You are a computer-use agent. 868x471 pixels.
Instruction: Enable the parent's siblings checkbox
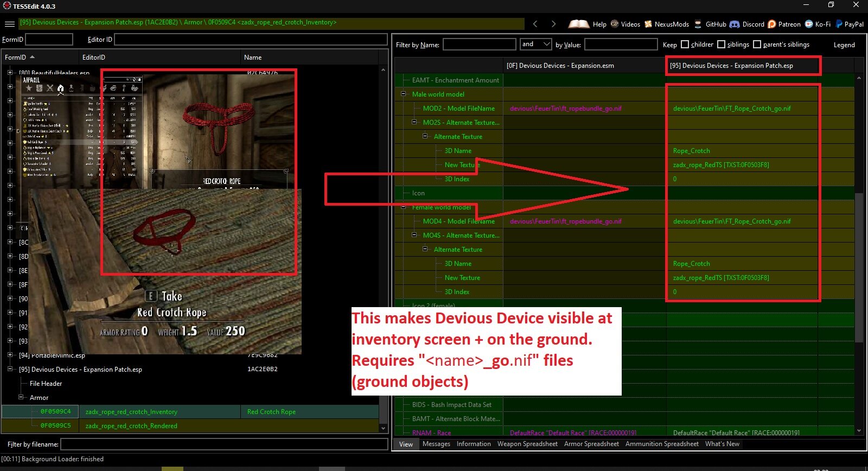(757, 44)
